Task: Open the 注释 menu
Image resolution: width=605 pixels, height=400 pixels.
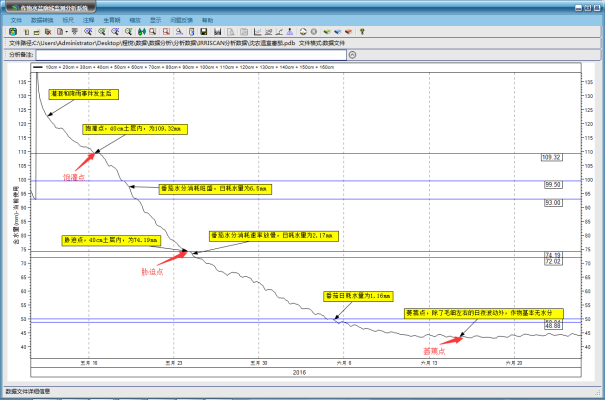Action: 88,20
